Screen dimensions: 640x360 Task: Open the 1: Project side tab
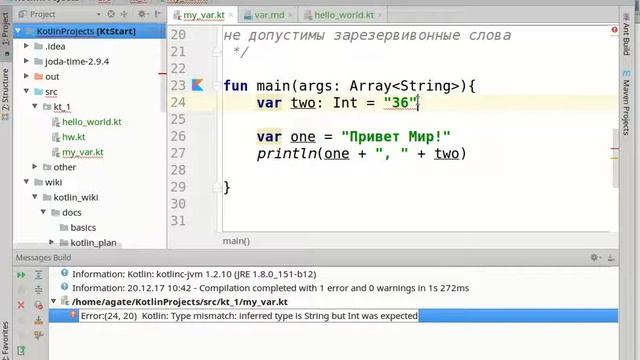pos(6,33)
